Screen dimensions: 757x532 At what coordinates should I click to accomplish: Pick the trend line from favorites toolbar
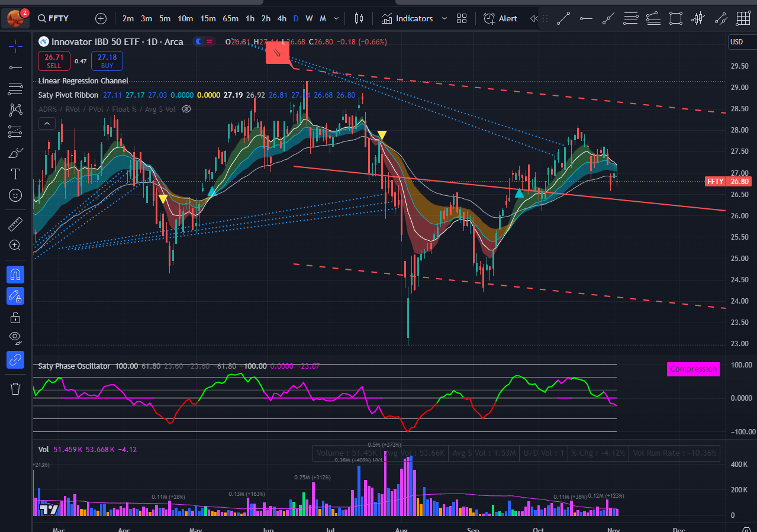pos(563,18)
